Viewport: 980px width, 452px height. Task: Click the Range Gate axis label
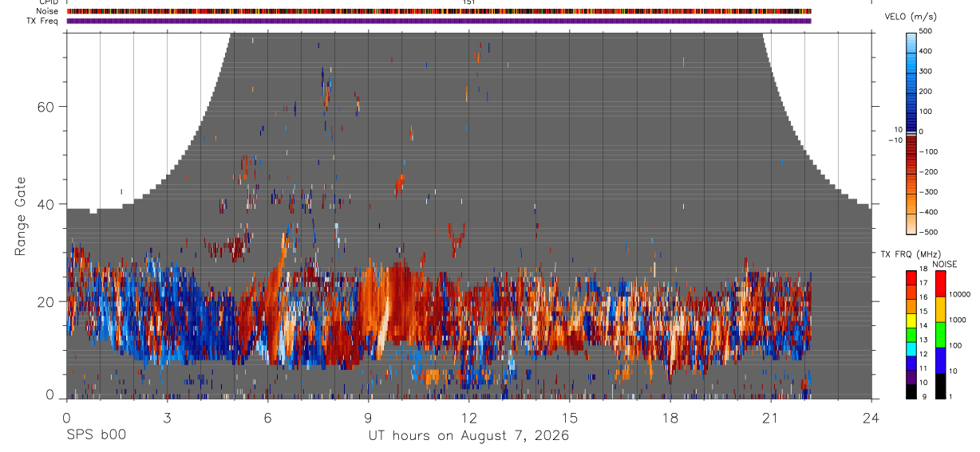(21, 215)
